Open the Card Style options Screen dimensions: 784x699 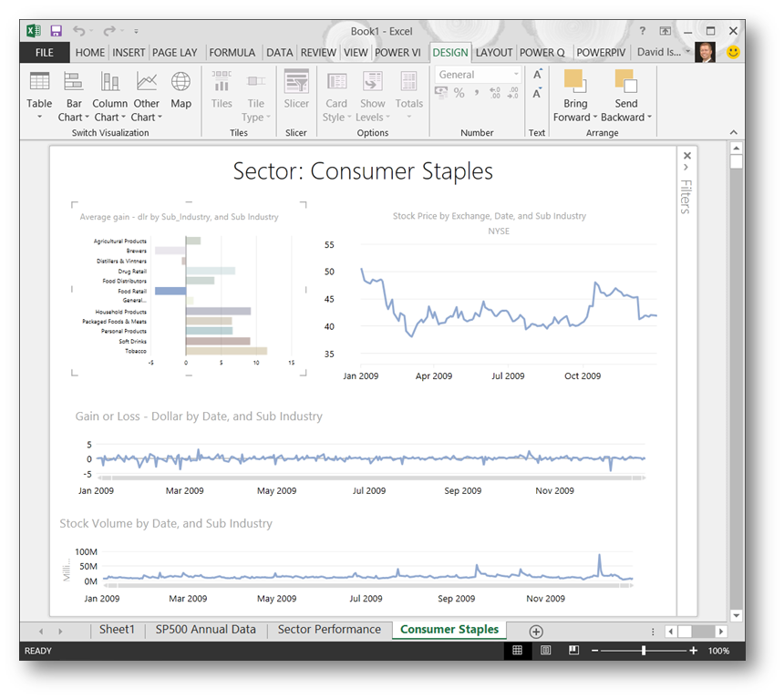tap(336, 96)
